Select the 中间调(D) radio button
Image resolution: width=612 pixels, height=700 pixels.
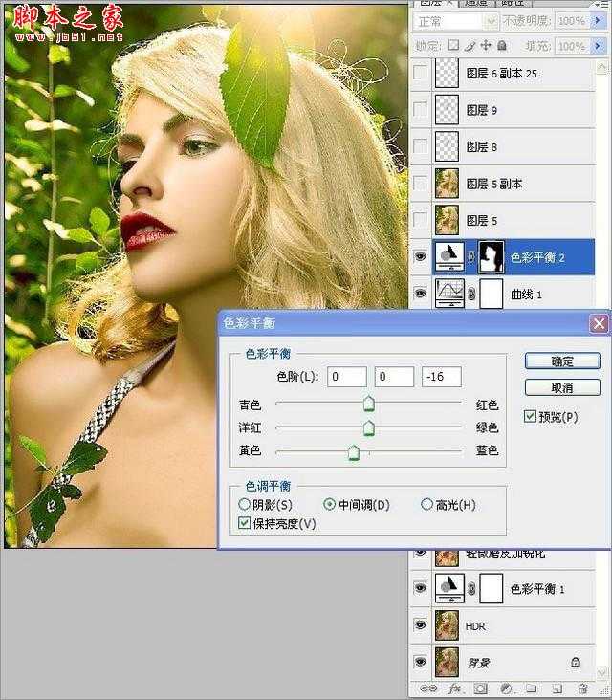coord(329,505)
